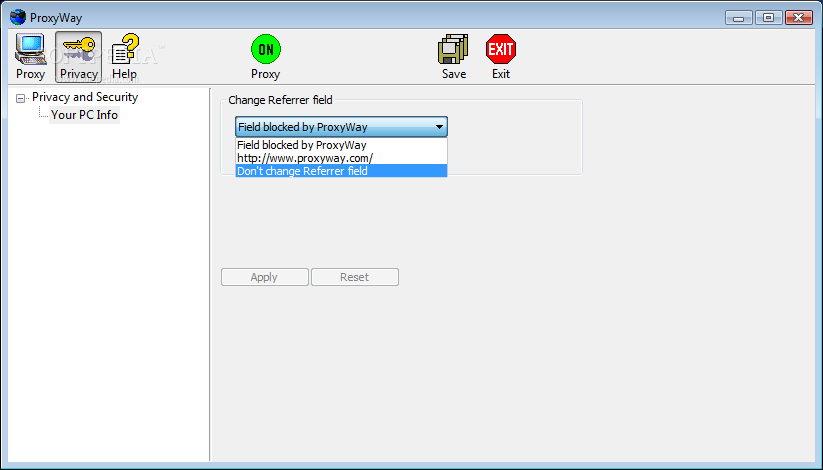Click the ProxyWay globe title bar icon
The width and height of the screenshot is (823, 470).
(18, 17)
